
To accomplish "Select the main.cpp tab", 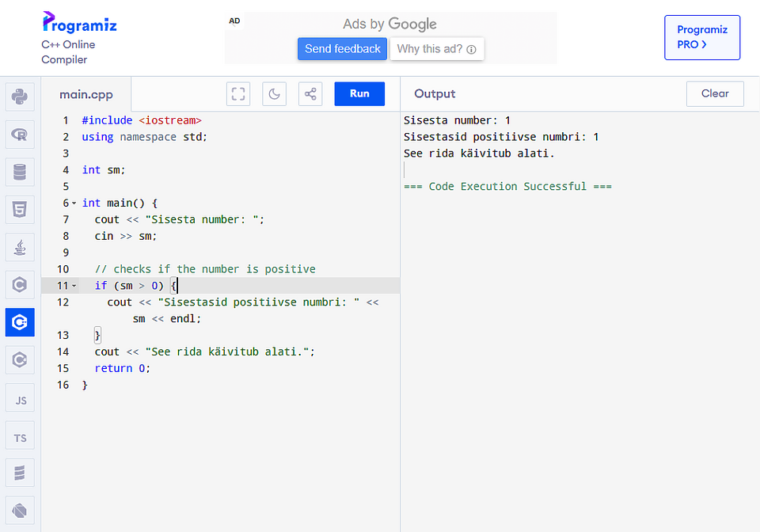I will [85, 93].
